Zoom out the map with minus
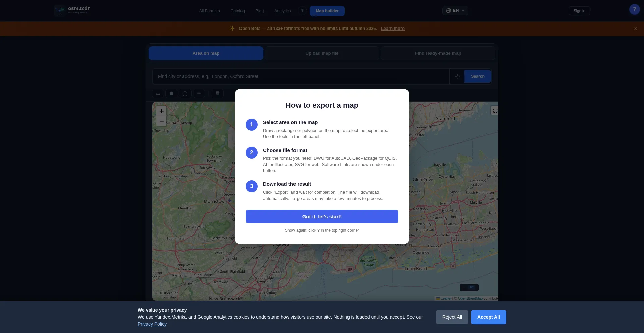Screen dimensions: 644x333 pyautogui.click(x=161, y=121)
